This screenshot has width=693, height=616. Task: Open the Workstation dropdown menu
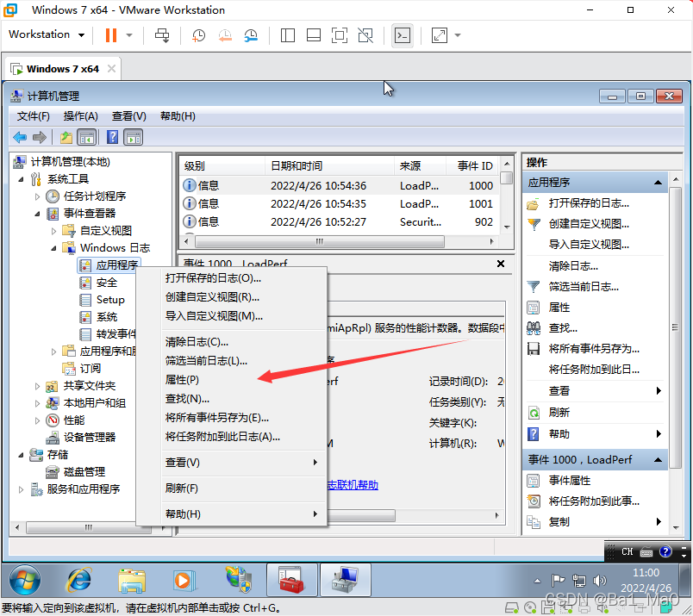pos(47,34)
